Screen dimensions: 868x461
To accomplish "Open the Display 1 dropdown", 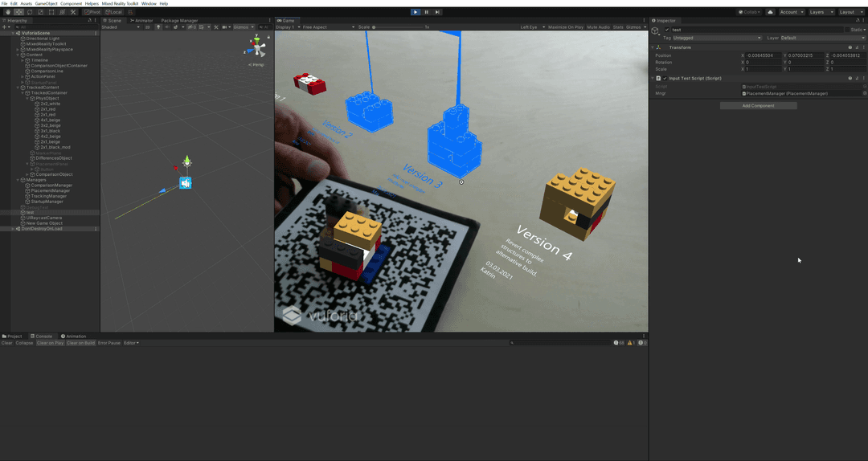I will tap(288, 27).
